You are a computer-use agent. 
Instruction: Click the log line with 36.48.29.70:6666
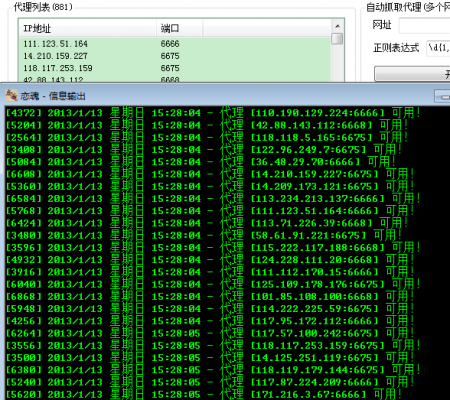pos(201,162)
